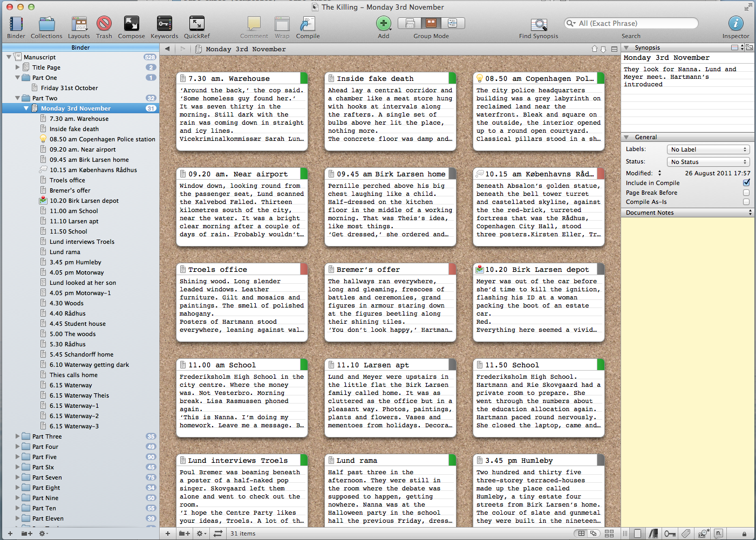Open the Inspector panel icon
The height and width of the screenshot is (540, 756).
coord(735,23)
